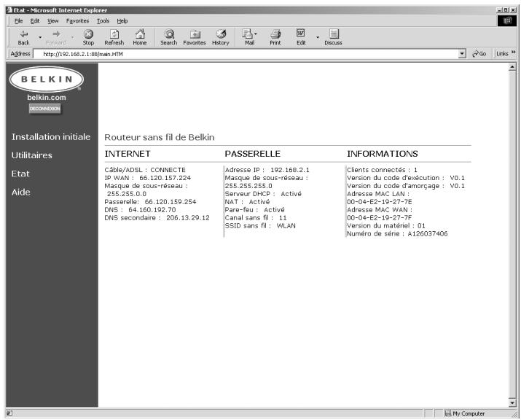Refresh the router status page
The width and height of the screenshot is (521, 420).
(x=114, y=37)
